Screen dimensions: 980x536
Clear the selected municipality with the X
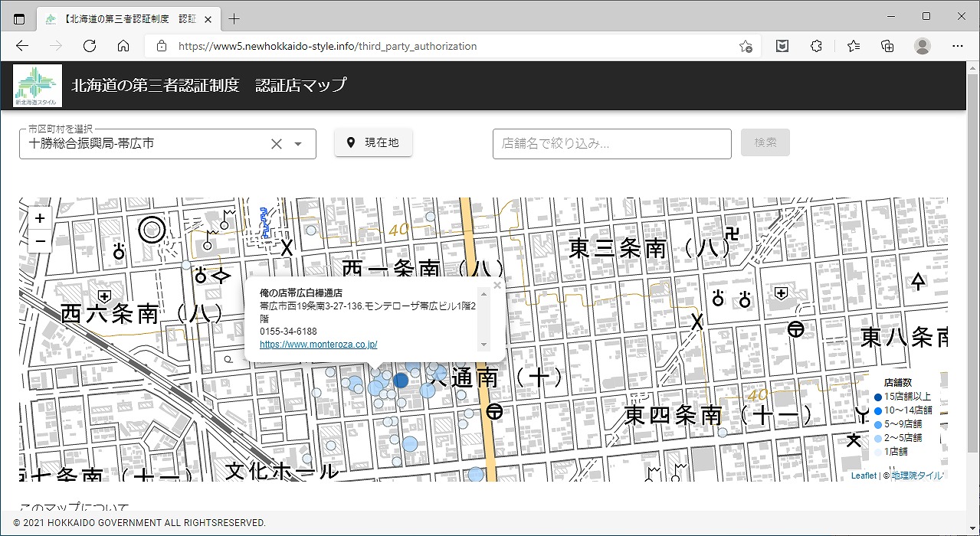click(277, 144)
